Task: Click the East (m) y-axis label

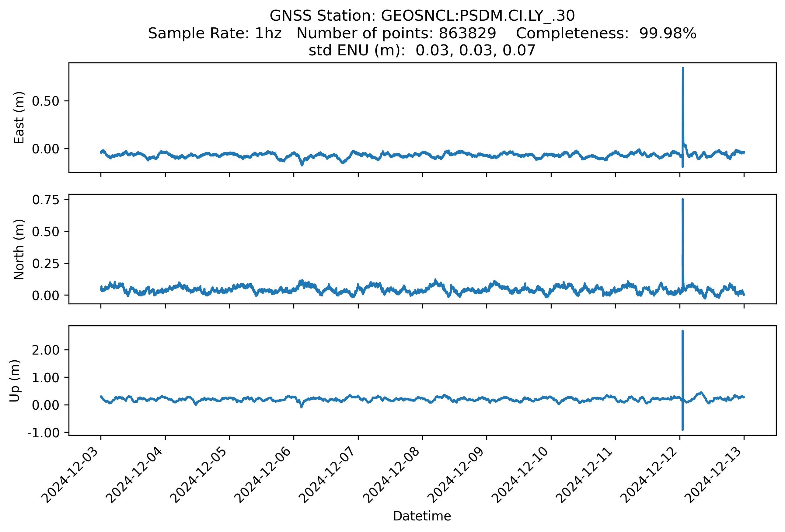Action: pyautogui.click(x=19, y=117)
